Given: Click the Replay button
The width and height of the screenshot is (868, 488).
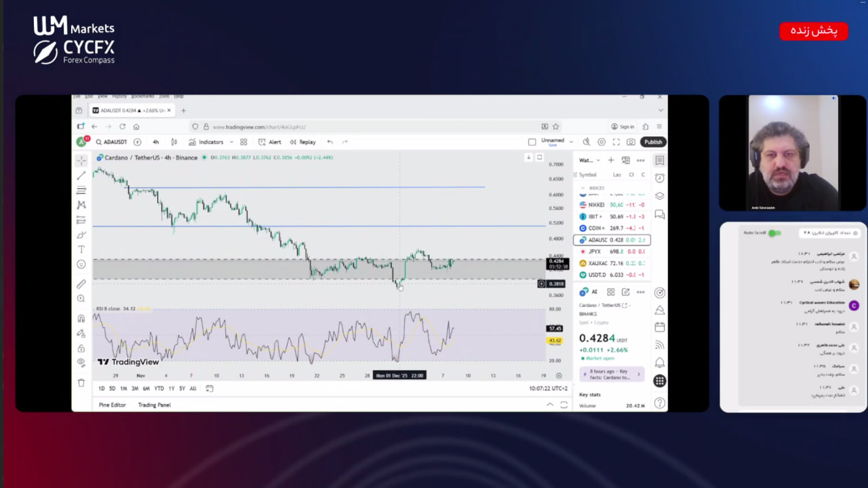Looking at the screenshot, I should tap(303, 142).
